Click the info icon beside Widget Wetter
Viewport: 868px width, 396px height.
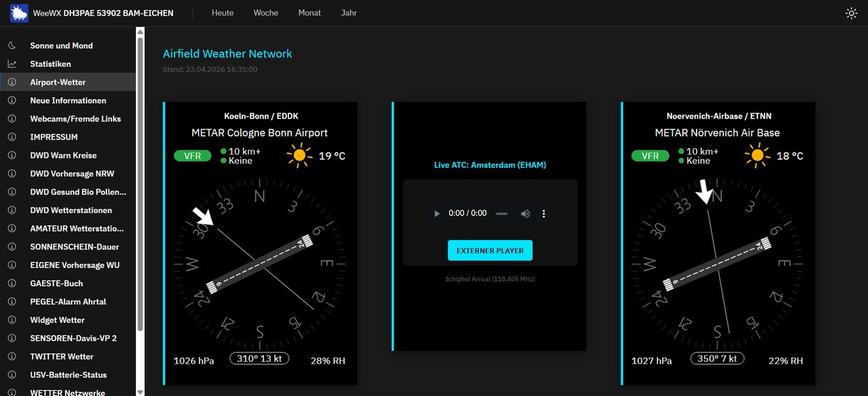tap(12, 320)
